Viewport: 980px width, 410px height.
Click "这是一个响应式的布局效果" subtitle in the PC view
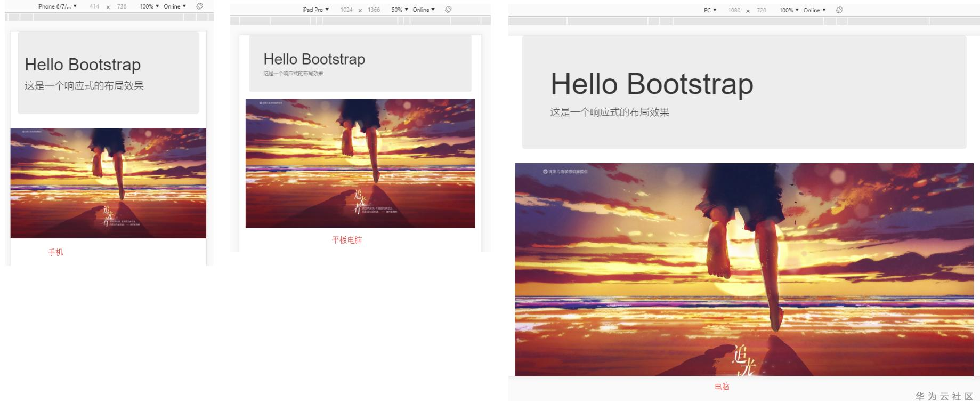click(610, 112)
